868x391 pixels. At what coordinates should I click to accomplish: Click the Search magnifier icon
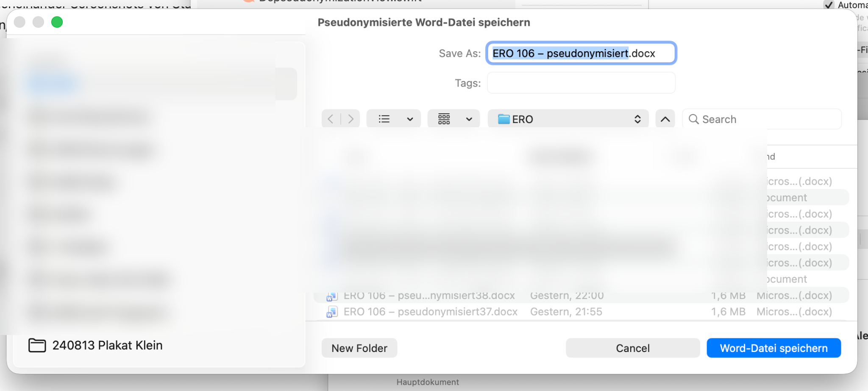(694, 119)
